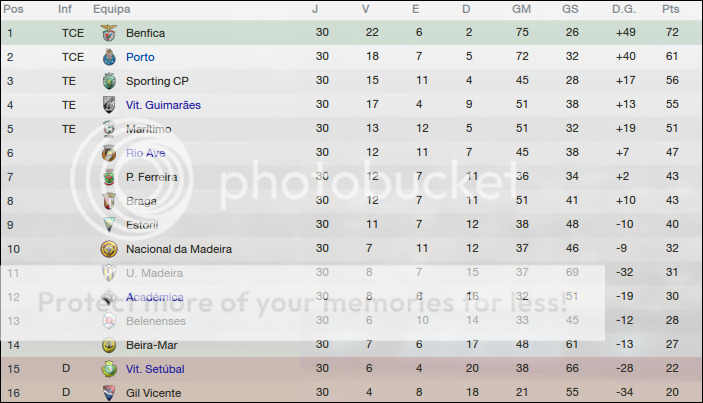Sort table by Pts column header
The height and width of the screenshot is (403, 703).
tap(670, 9)
